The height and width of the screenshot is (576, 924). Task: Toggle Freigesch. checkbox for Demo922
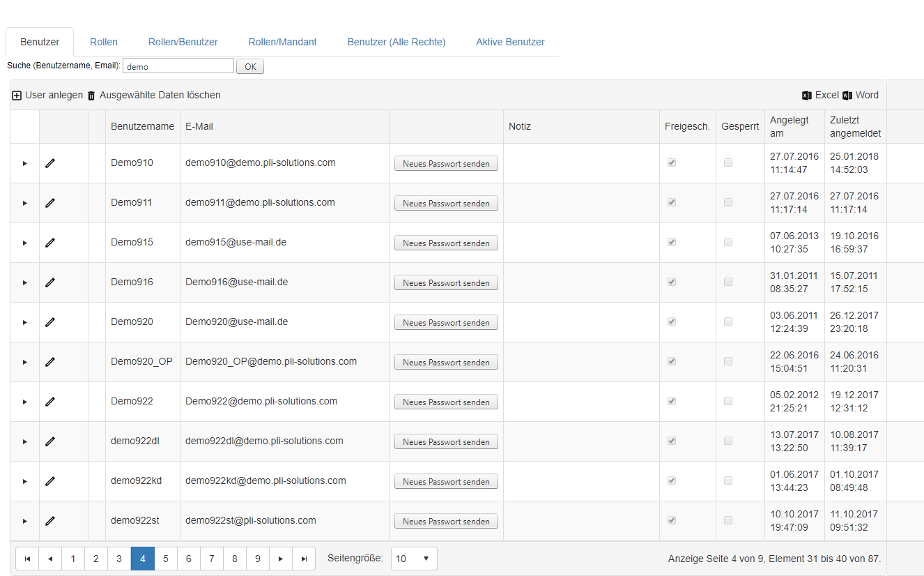pos(672,401)
